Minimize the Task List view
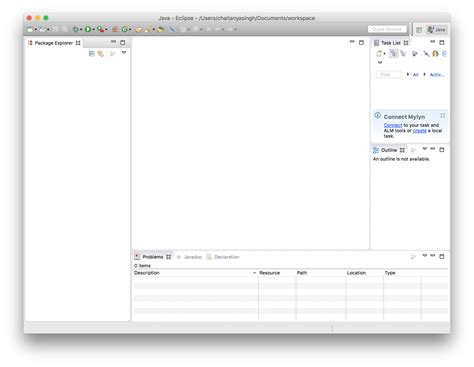 tap(432, 42)
